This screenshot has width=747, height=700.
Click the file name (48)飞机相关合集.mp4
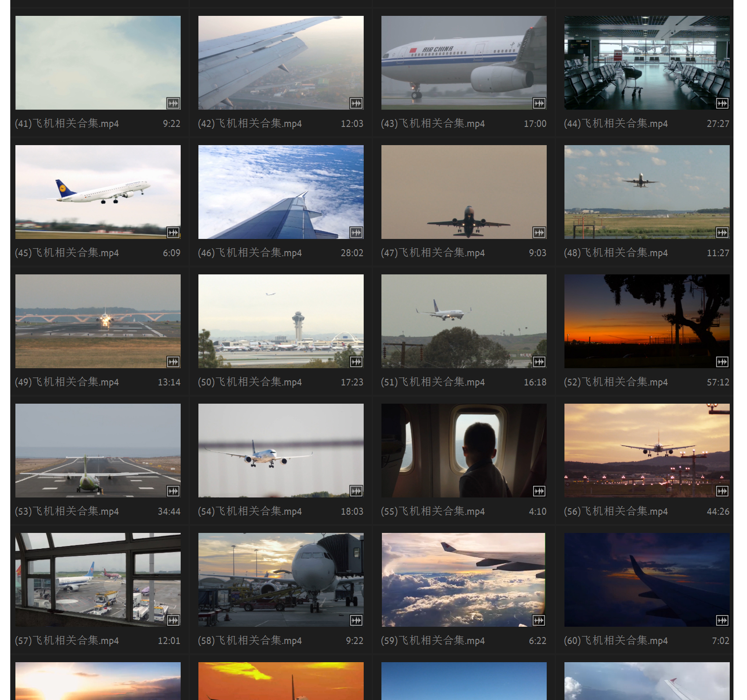616,253
